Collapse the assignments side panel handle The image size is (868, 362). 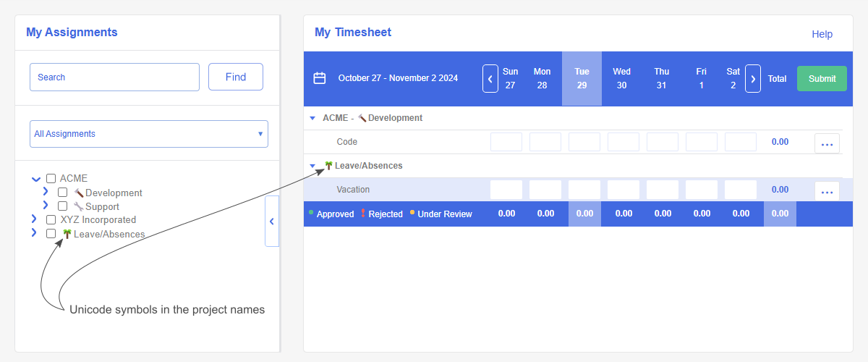point(272,221)
